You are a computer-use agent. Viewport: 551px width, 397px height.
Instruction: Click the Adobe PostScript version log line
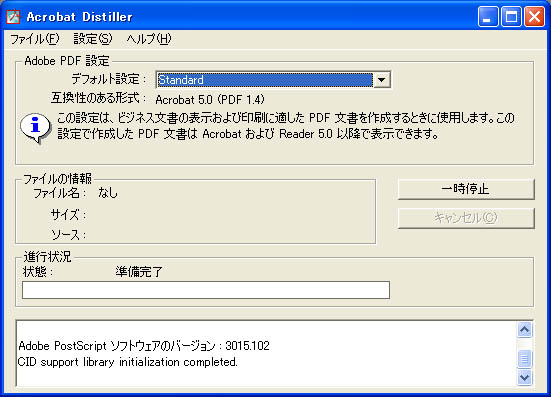click(144, 346)
